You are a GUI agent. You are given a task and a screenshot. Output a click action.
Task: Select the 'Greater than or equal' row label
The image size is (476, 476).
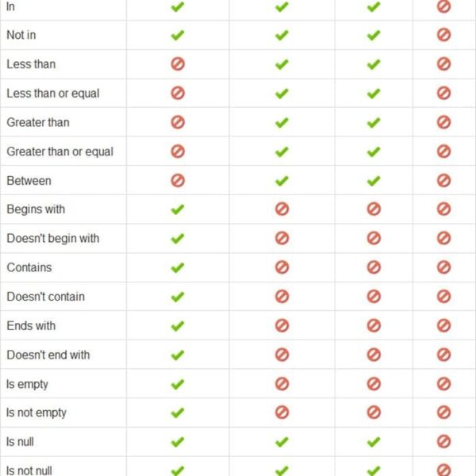[x=60, y=152]
